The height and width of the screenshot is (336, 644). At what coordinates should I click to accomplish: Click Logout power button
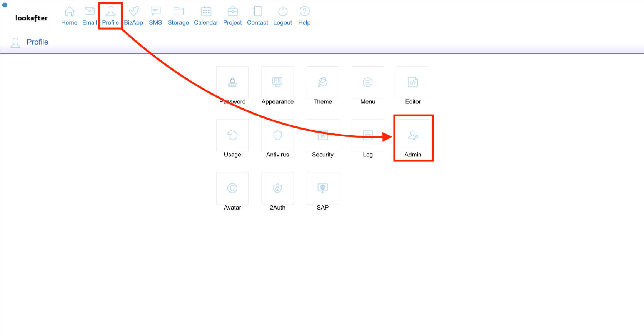click(x=282, y=16)
